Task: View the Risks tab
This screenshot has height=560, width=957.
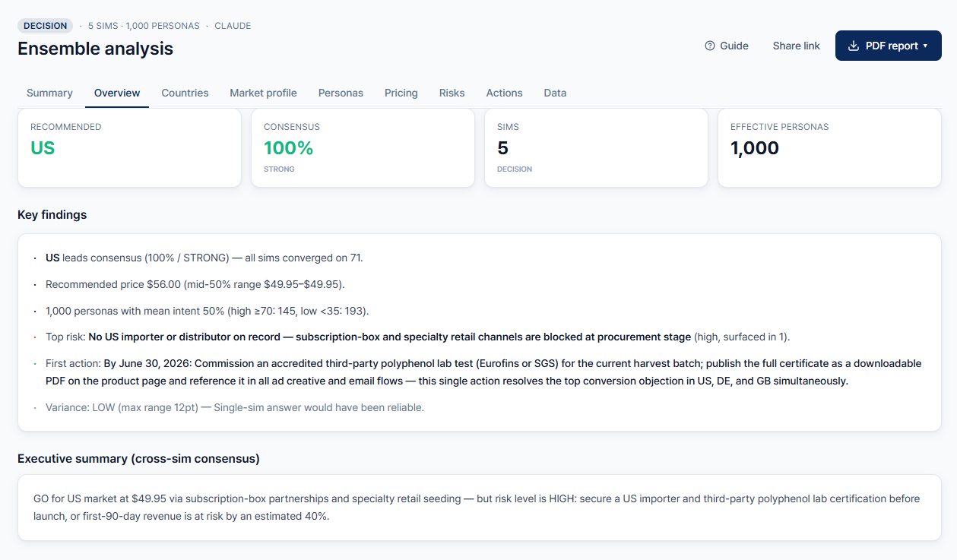Action: point(452,93)
